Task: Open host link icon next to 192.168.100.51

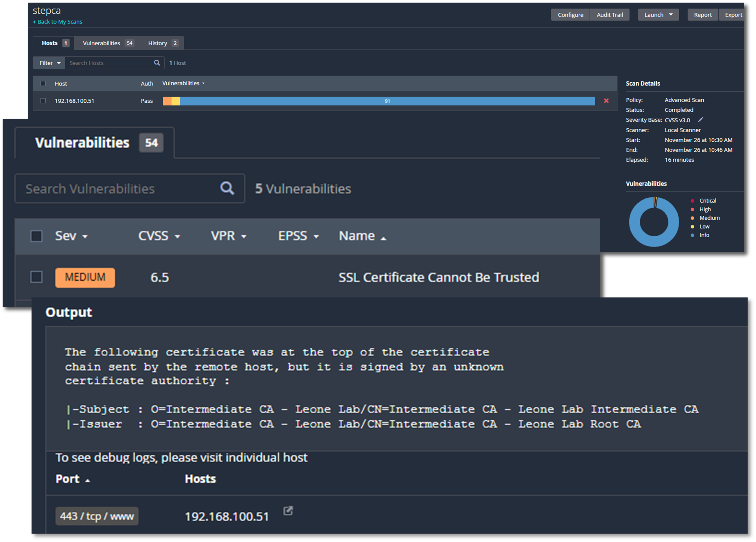Action: coord(288,511)
